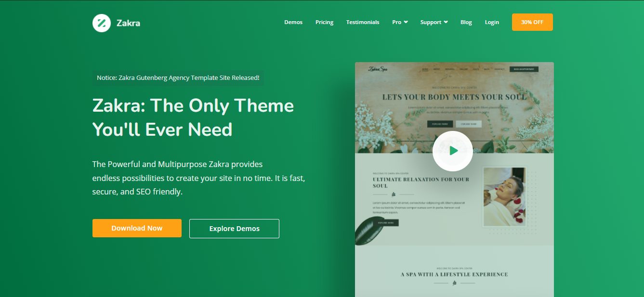Play the demo video preview

click(x=453, y=151)
